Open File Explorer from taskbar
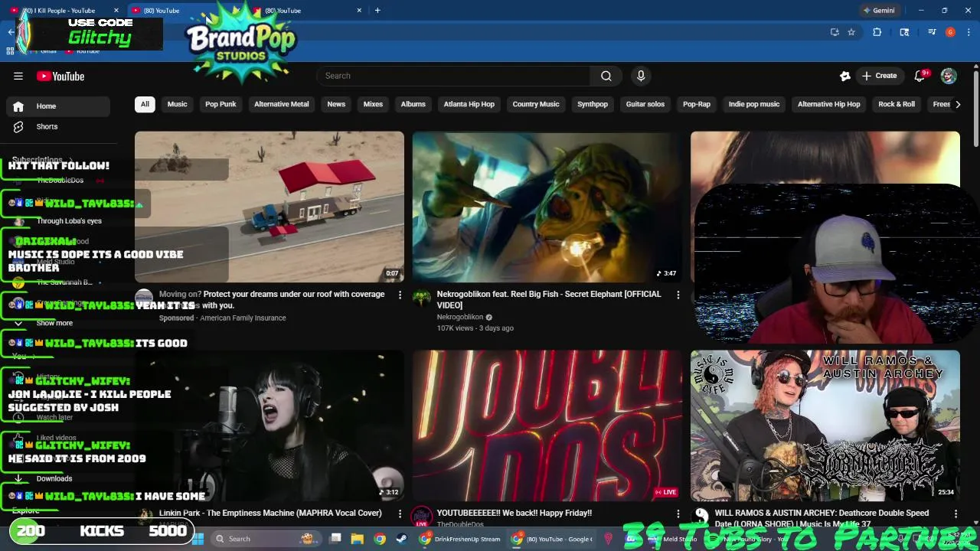Screen dimensions: 980x551 point(357,539)
